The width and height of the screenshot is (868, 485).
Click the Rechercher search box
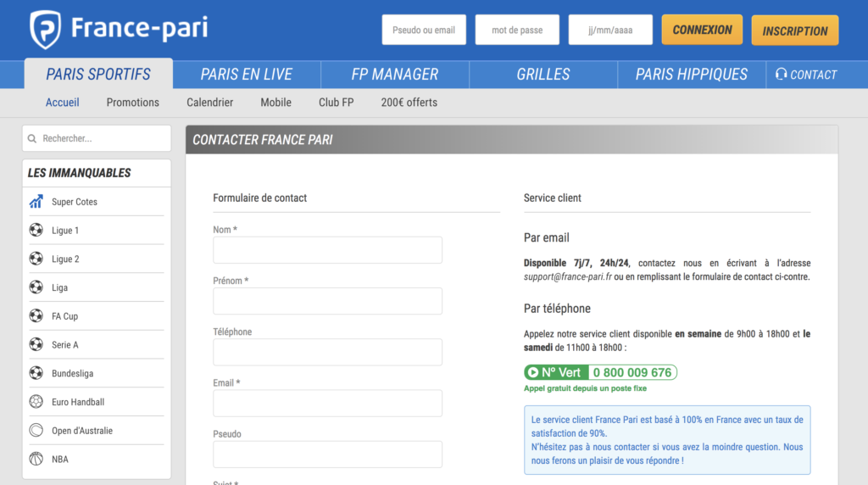[x=97, y=138]
